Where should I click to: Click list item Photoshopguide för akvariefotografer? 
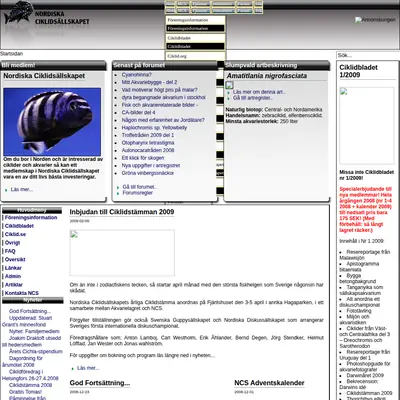point(365,367)
